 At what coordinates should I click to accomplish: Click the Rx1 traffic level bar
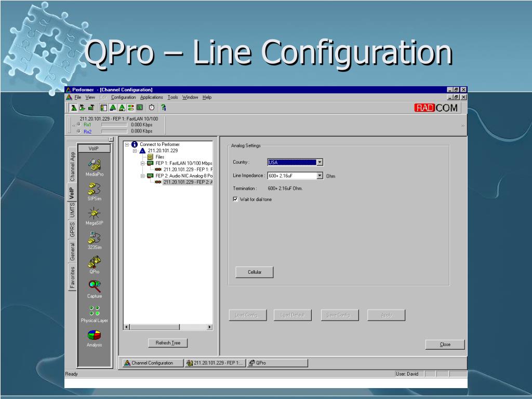114,125
